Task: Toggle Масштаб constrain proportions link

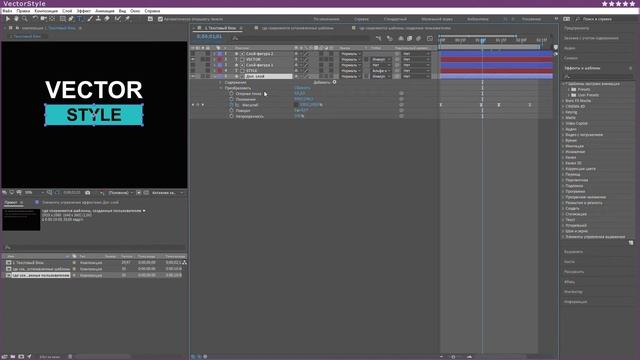Action: click(x=296, y=105)
